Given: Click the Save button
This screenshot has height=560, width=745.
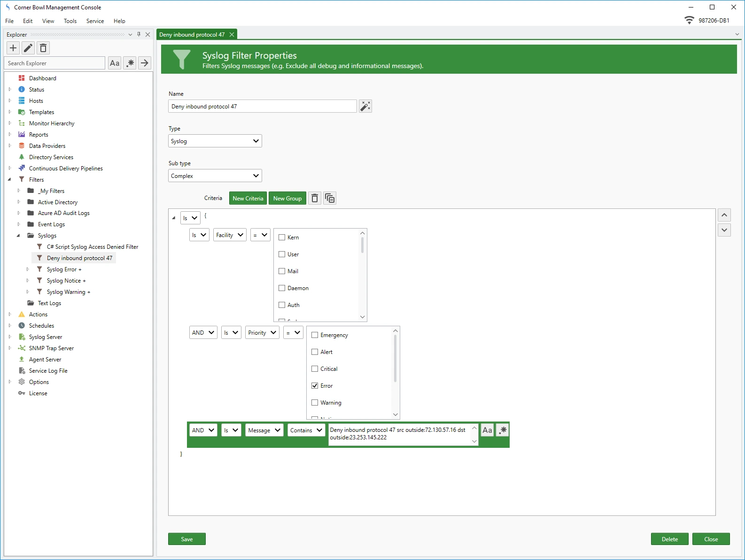Looking at the screenshot, I should pyautogui.click(x=186, y=539).
